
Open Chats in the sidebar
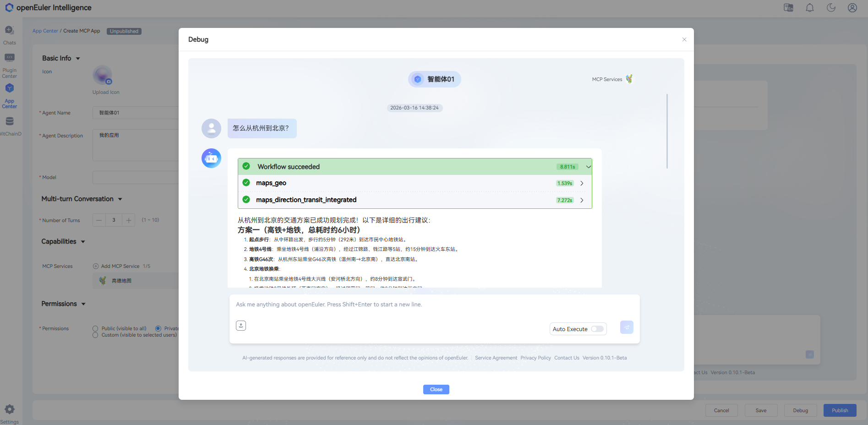click(9, 35)
